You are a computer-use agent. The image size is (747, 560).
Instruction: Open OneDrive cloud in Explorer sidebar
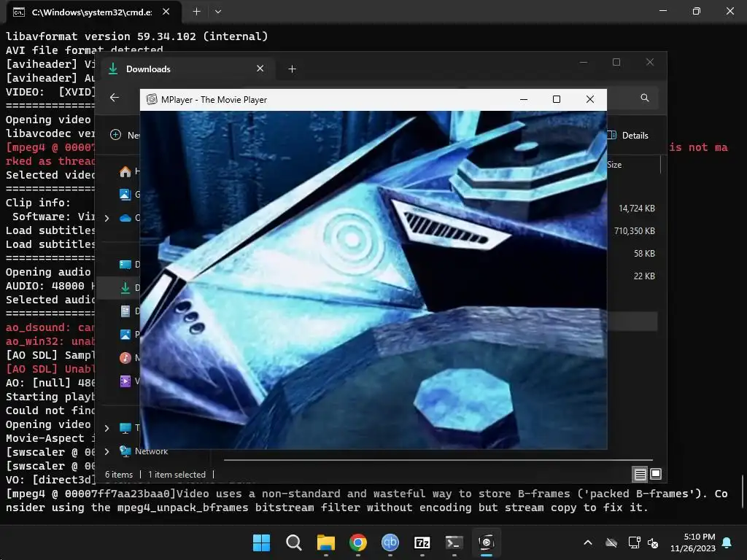click(125, 218)
